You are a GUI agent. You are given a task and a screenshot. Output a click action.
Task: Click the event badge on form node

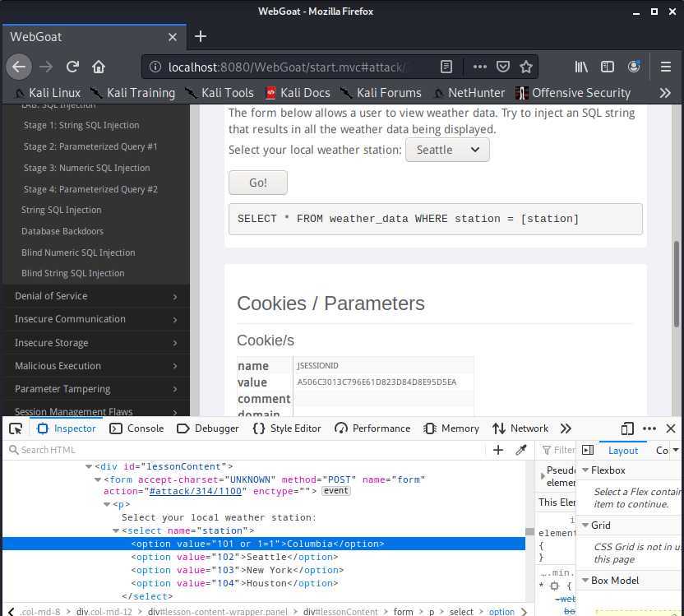tap(336, 491)
